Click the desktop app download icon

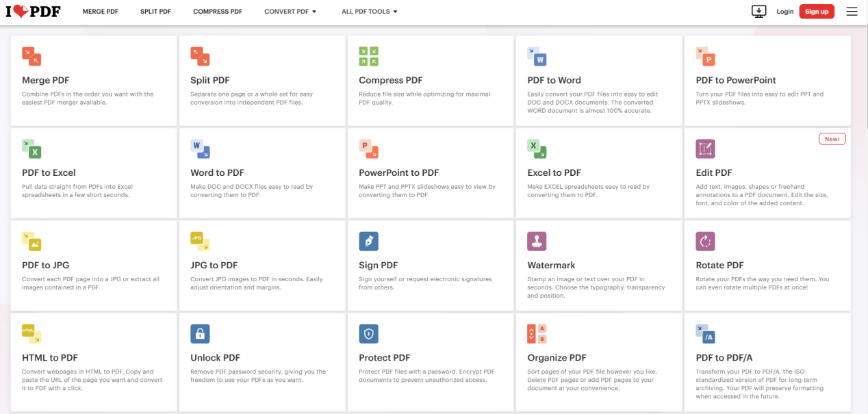pyautogui.click(x=758, y=11)
